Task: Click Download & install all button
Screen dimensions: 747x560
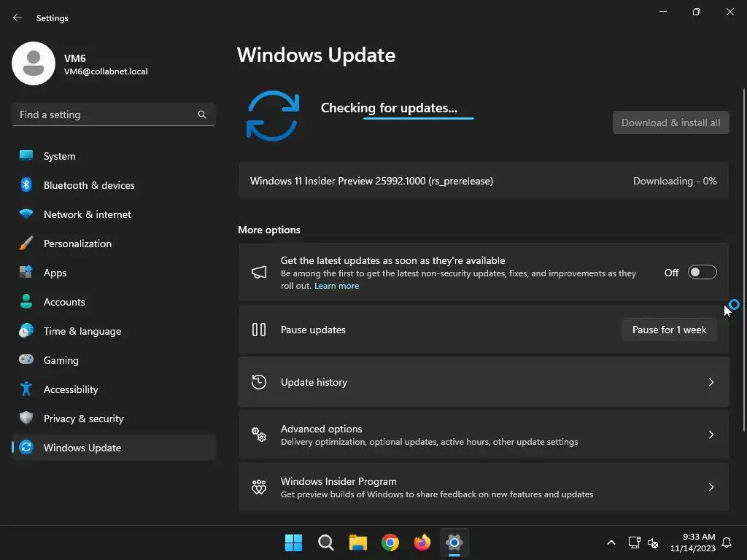Action: (x=671, y=122)
